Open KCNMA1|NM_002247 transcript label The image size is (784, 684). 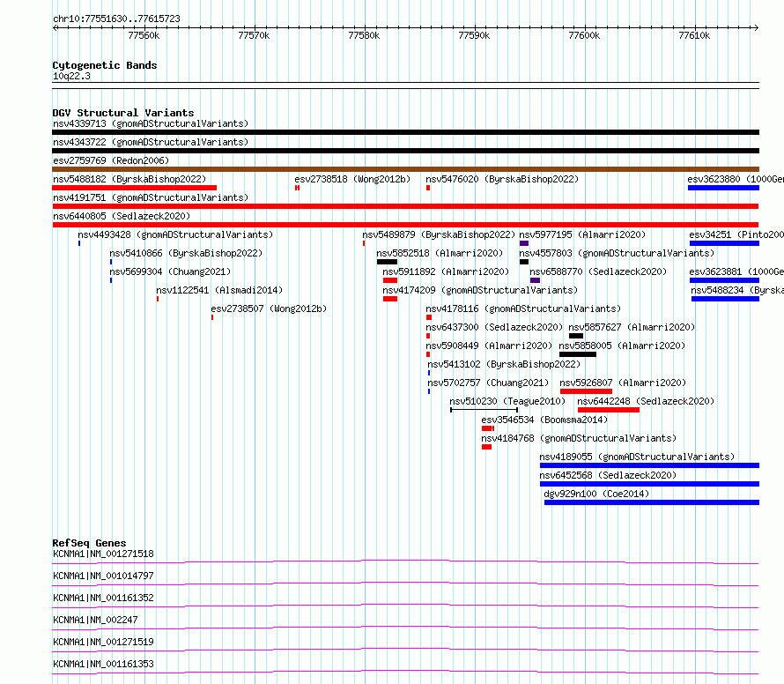click(x=95, y=620)
